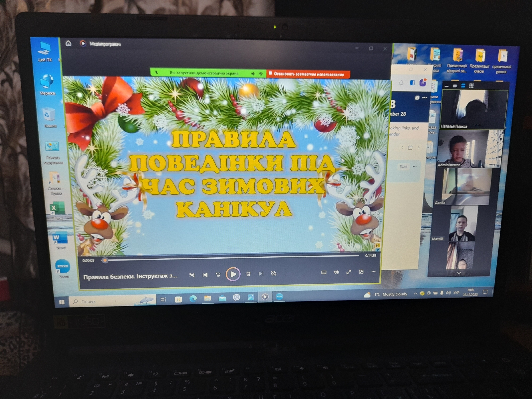This screenshot has height=399, width=532.
Task: Open Task View from the taskbar
Action: pyautogui.click(x=163, y=300)
